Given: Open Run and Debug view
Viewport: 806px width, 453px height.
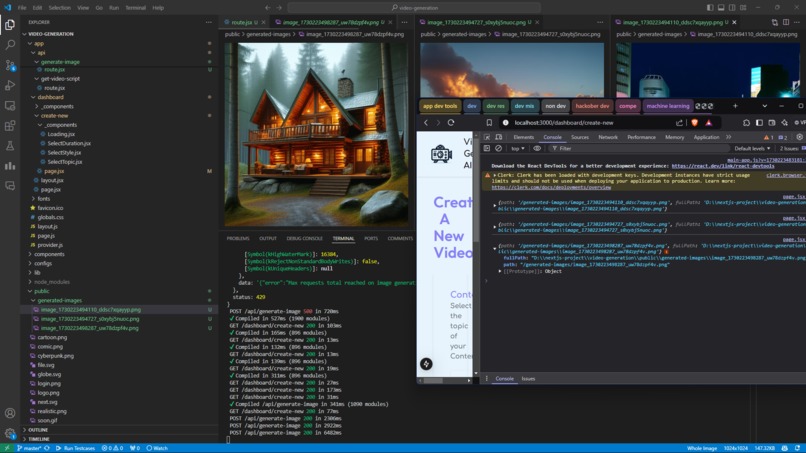Looking at the screenshot, I should [10, 85].
